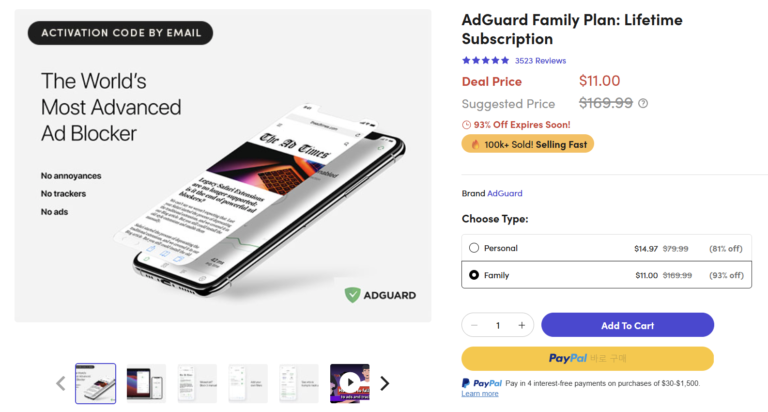The height and width of the screenshot is (412, 768).
Task: Select the laptop and phone thumbnail
Action: click(x=146, y=382)
